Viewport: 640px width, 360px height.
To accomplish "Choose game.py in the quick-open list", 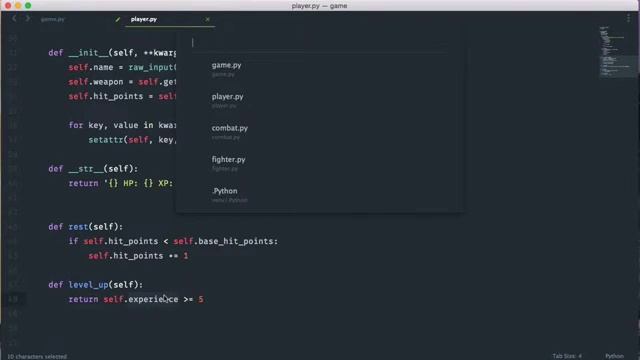I will click(x=320, y=69).
